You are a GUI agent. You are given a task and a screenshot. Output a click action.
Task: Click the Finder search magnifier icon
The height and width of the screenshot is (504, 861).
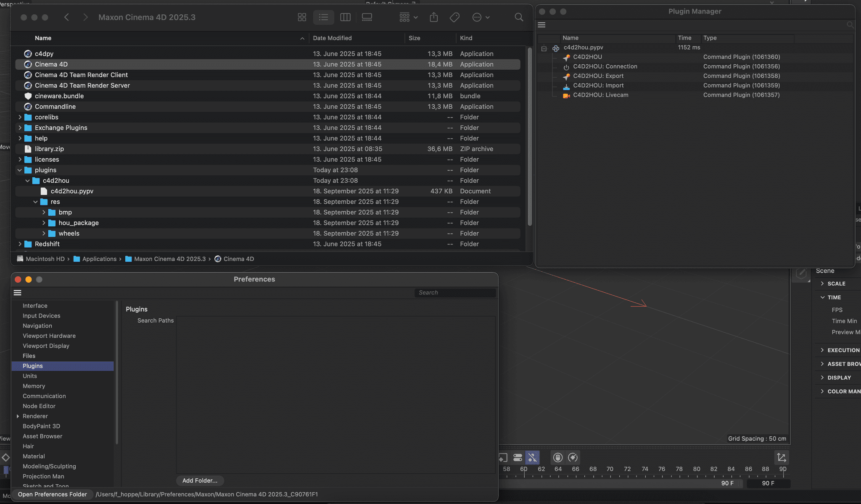click(519, 17)
